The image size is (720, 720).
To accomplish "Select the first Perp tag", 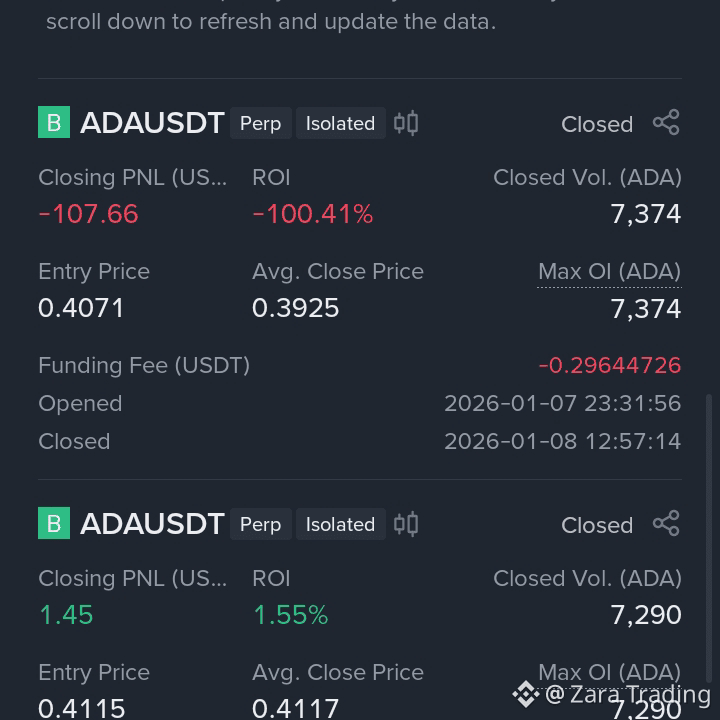I will point(260,123).
